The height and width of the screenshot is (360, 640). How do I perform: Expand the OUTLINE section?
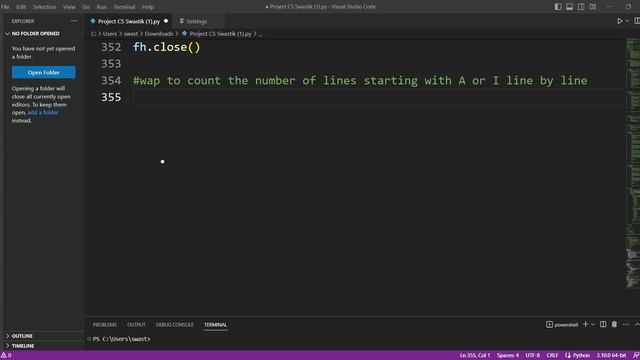click(x=22, y=336)
